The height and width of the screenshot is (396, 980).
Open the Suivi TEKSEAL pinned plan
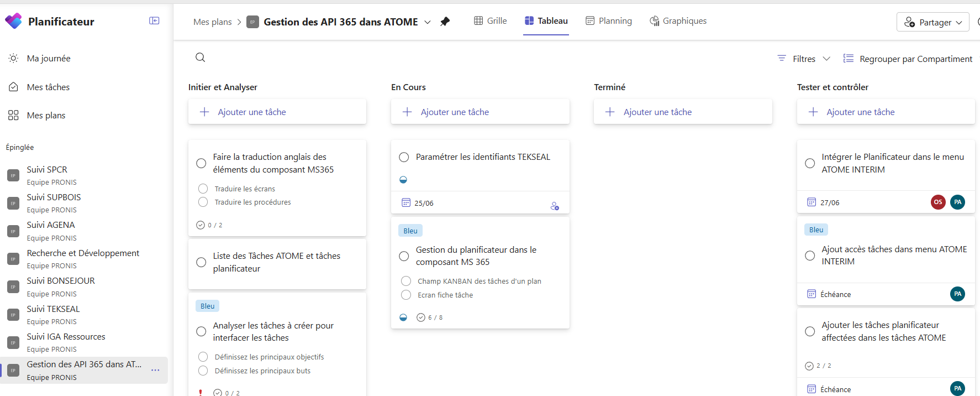click(84, 315)
